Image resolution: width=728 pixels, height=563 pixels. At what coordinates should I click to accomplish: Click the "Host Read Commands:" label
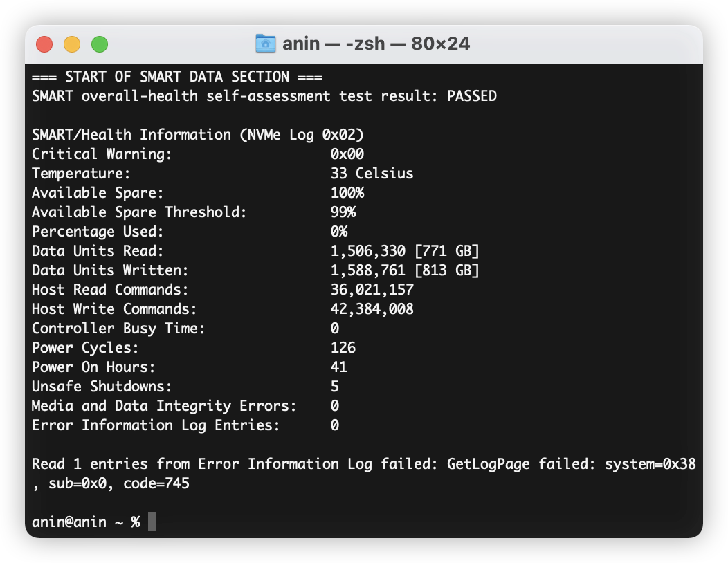110,290
